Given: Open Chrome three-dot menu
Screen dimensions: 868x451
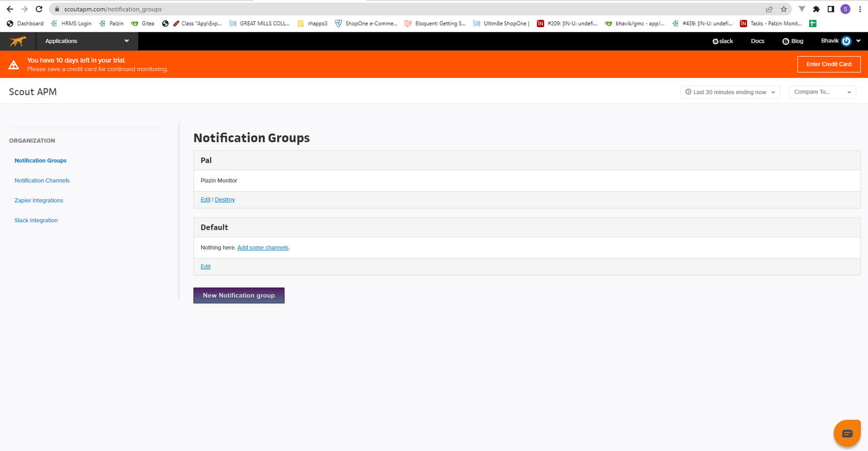Looking at the screenshot, I should (x=860, y=9).
